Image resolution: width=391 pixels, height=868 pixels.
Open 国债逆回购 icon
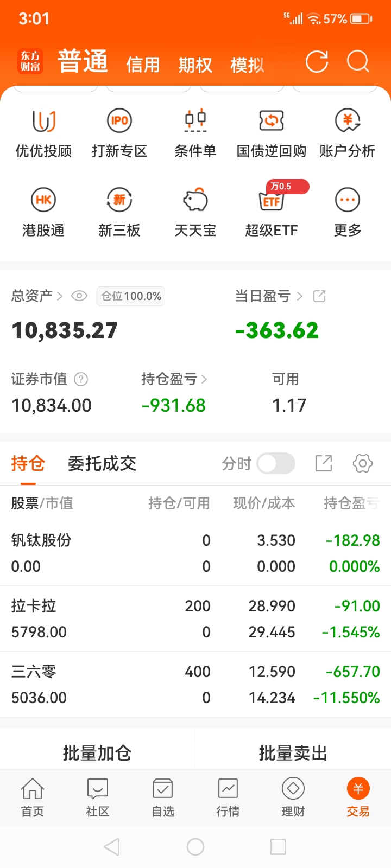coord(272,120)
